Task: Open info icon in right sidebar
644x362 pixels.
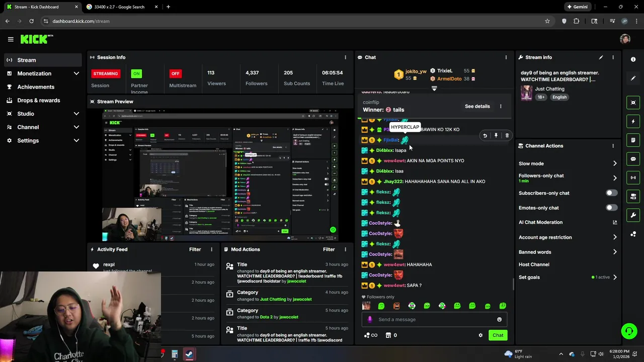Action: pyautogui.click(x=633, y=59)
